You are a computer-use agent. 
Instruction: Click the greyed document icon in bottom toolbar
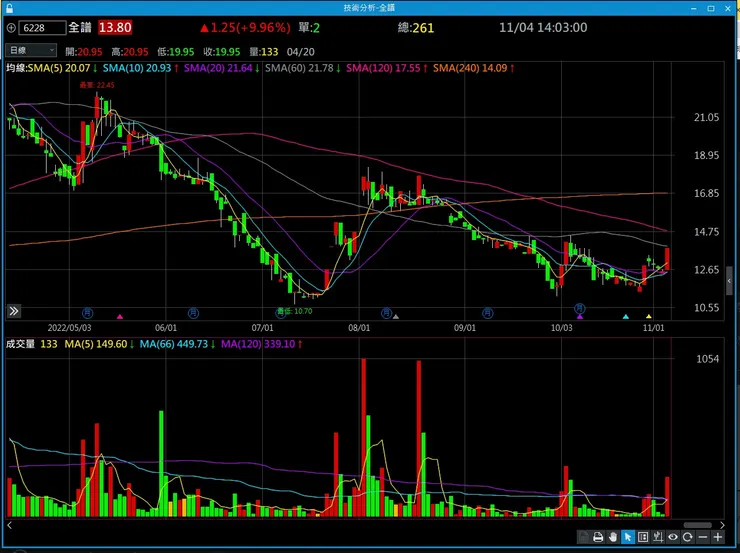click(584, 537)
